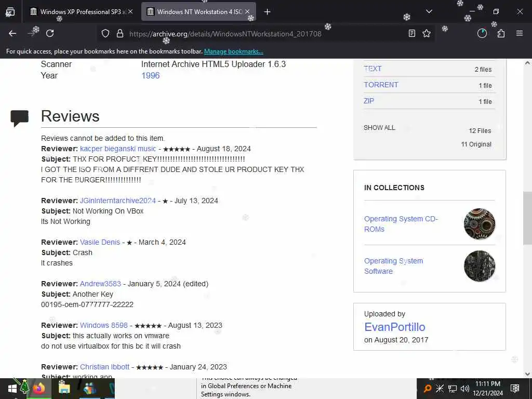Click the 'IN COLLECTIONS' heading

394,188
